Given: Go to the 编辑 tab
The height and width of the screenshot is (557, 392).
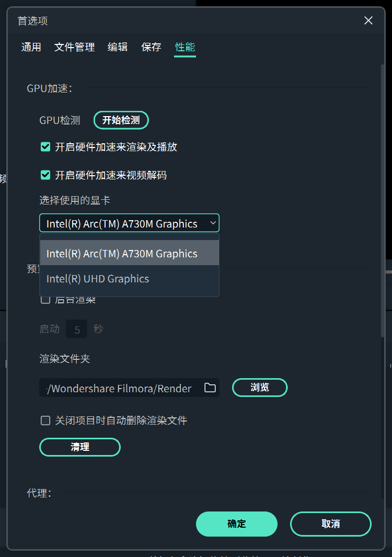Looking at the screenshot, I should point(118,47).
